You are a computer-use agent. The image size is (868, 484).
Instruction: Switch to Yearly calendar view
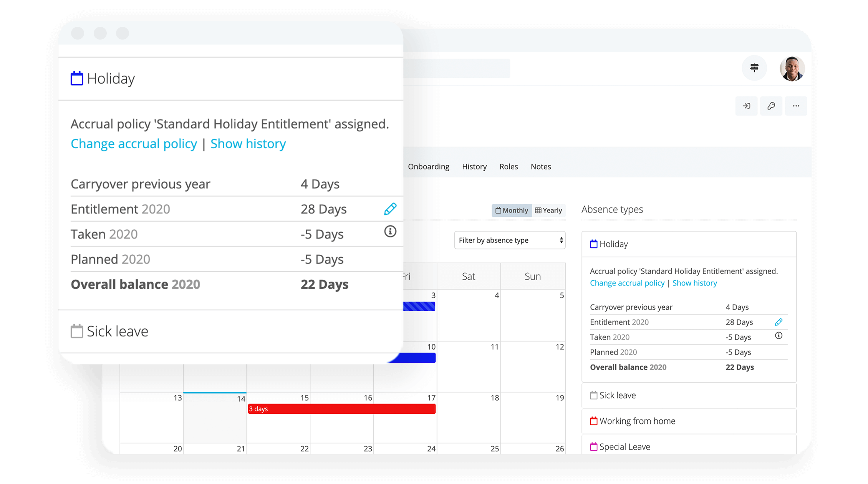click(548, 210)
